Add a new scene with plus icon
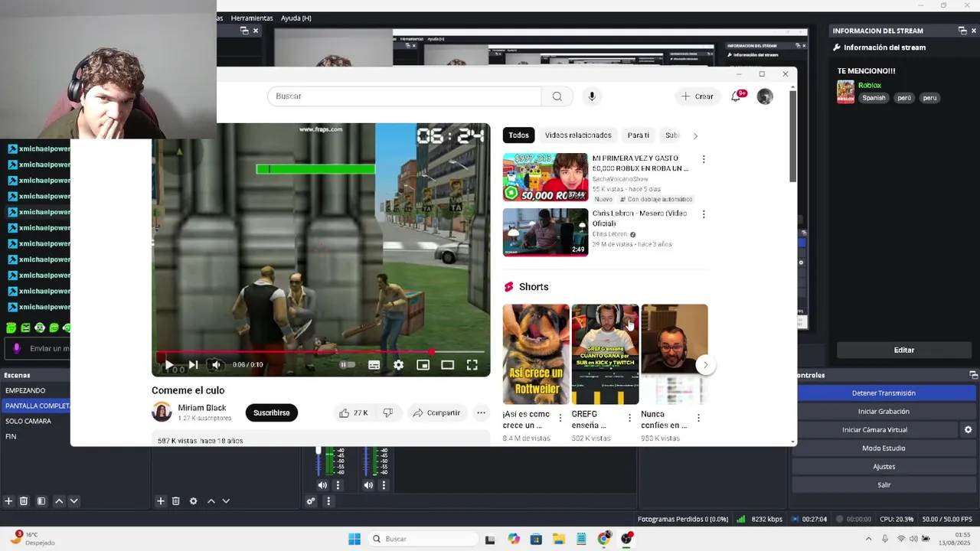 click(x=8, y=501)
